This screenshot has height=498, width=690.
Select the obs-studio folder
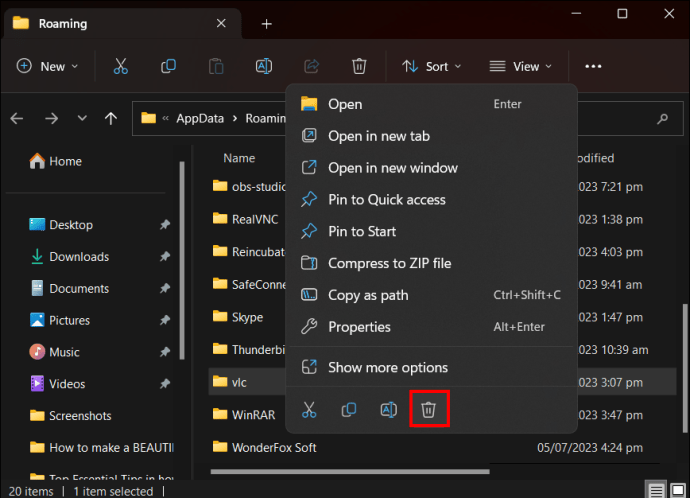click(249, 187)
